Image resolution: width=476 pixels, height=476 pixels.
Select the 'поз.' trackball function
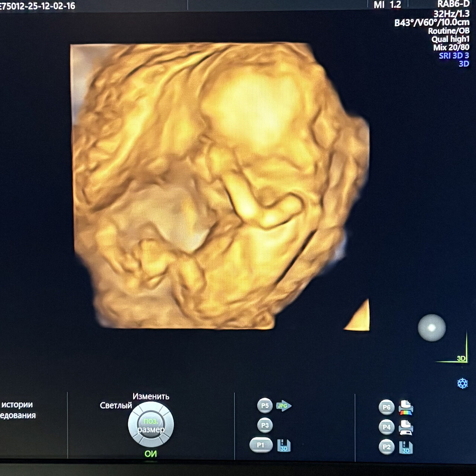tap(151, 421)
